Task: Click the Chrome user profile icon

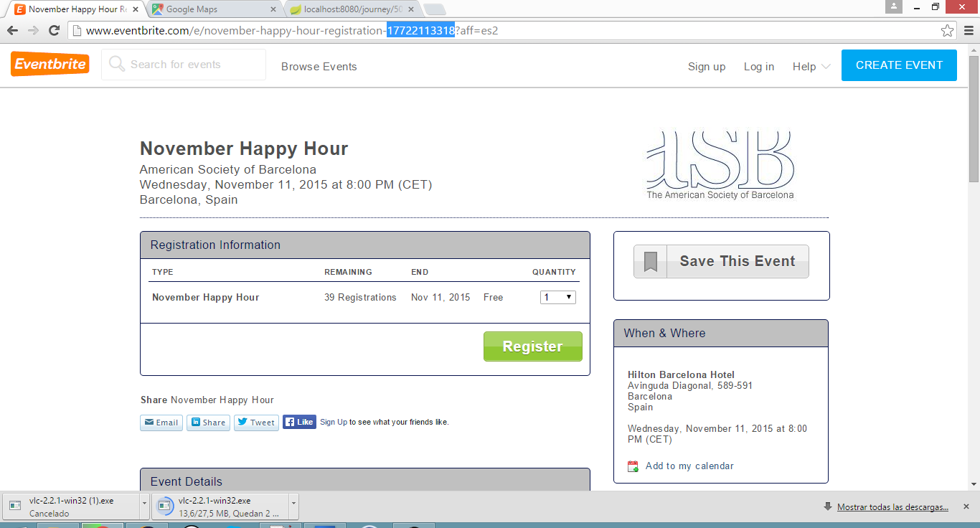Action: 893,6
